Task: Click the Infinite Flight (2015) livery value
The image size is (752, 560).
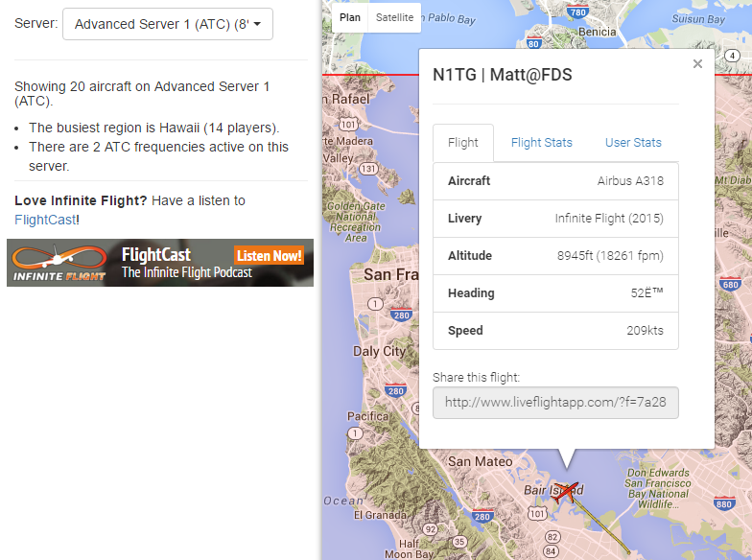Action: [x=609, y=219]
